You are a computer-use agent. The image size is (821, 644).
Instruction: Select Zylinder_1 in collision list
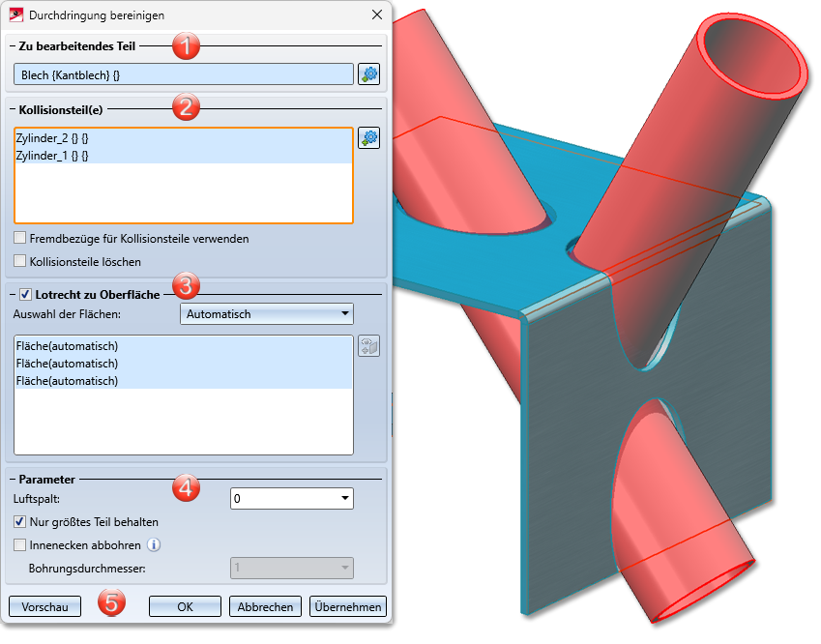click(184, 156)
